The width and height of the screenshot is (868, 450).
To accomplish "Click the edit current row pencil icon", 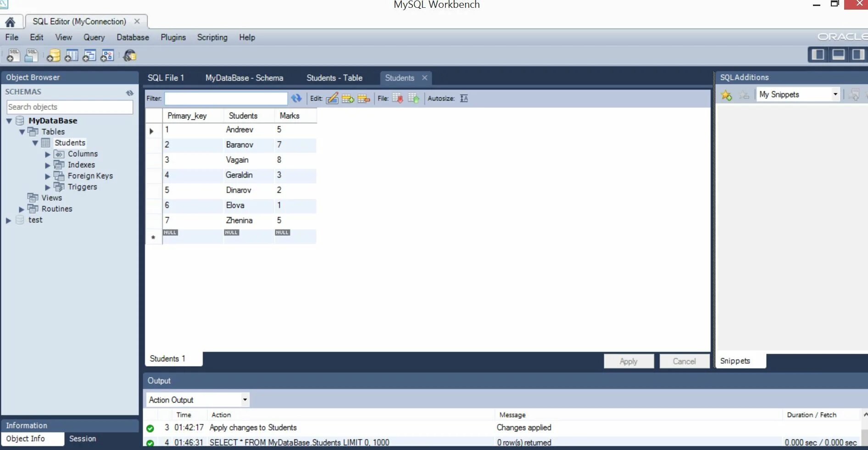I will [332, 98].
